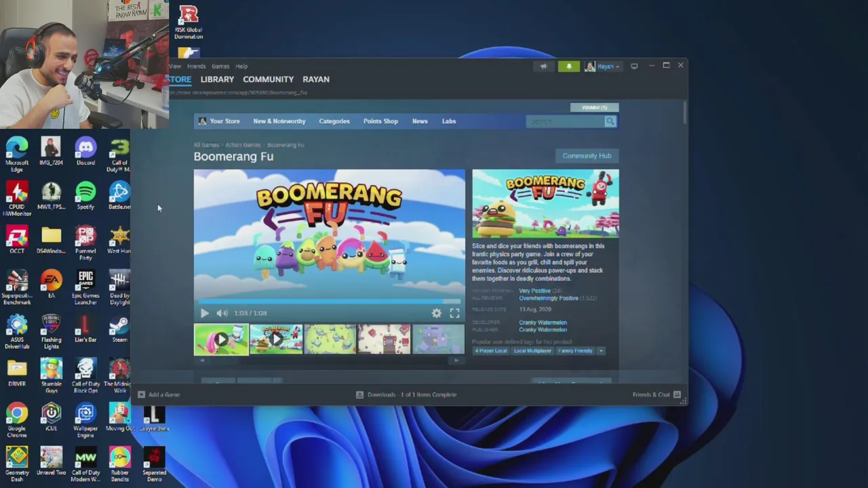Seek along the trailer progress bar

point(330,302)
